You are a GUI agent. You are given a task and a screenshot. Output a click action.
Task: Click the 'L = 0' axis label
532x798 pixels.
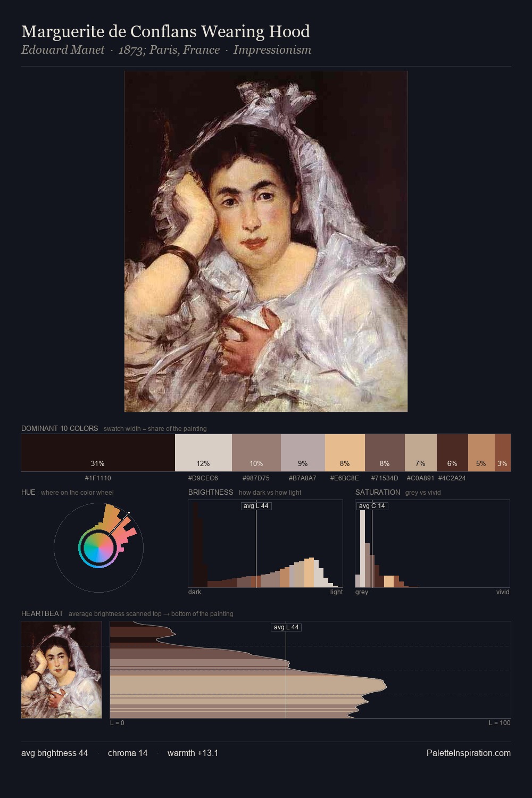[117, 723]
